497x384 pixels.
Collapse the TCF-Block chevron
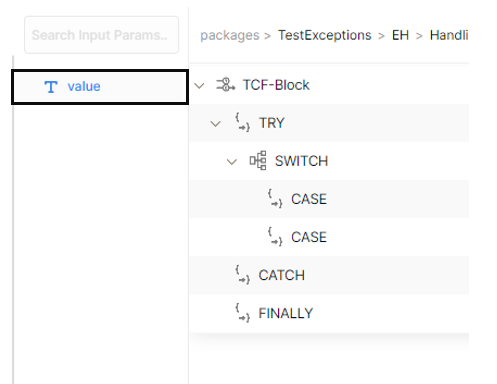point(199,86)
